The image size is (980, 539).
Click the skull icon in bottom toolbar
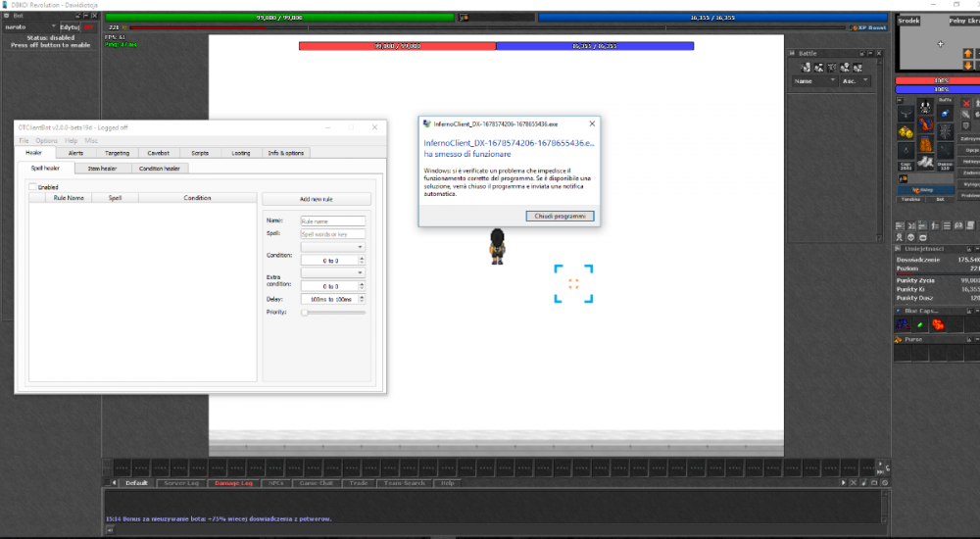click(911, 237)
